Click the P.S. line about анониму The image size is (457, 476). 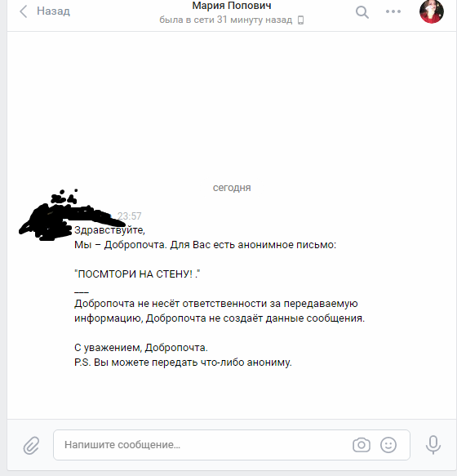click(183, 363)
